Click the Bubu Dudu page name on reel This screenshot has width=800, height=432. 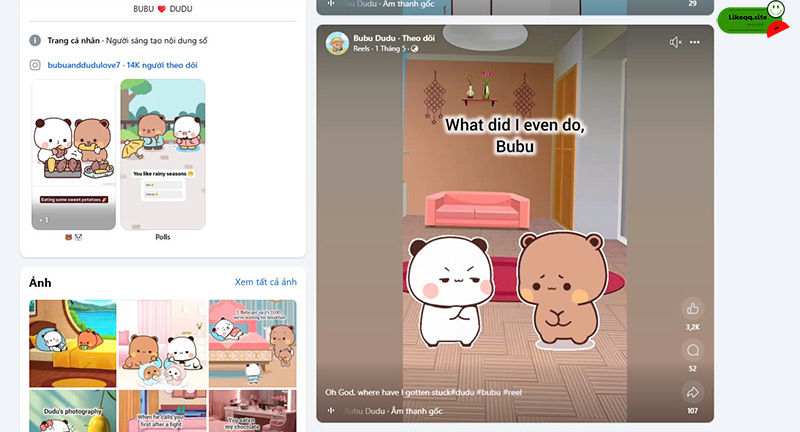pyautogui.click(x=374, y=38)
